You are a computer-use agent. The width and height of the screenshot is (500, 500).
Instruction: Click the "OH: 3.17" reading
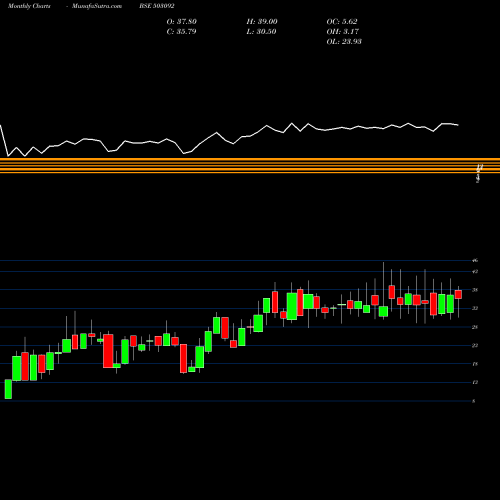pyautogui.click(x=342, y=32)
